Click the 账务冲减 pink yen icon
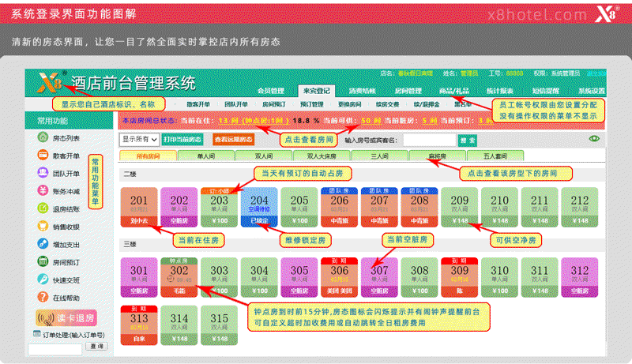This screenshot has width=632, height=364. [x=43, y=190]
